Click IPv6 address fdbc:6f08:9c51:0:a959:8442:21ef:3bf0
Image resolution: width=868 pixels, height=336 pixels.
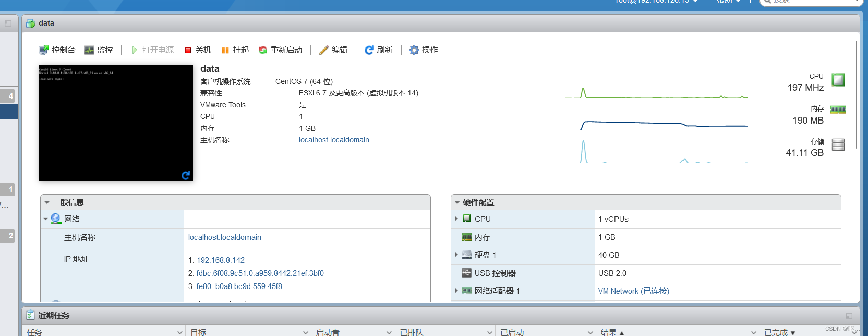(260, 273)
